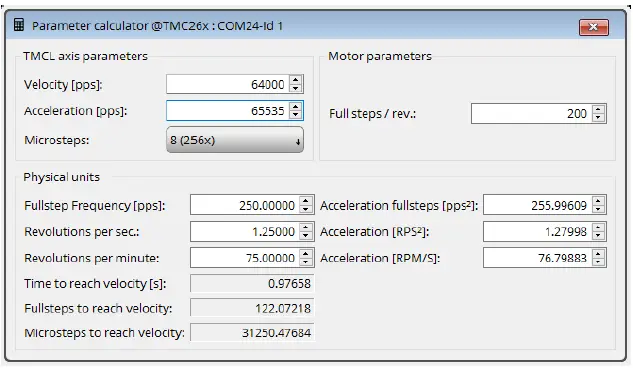The image size is (633, 372).
Task: Select Time to reach velocity value 0.97658
Action: coord(252,283)
